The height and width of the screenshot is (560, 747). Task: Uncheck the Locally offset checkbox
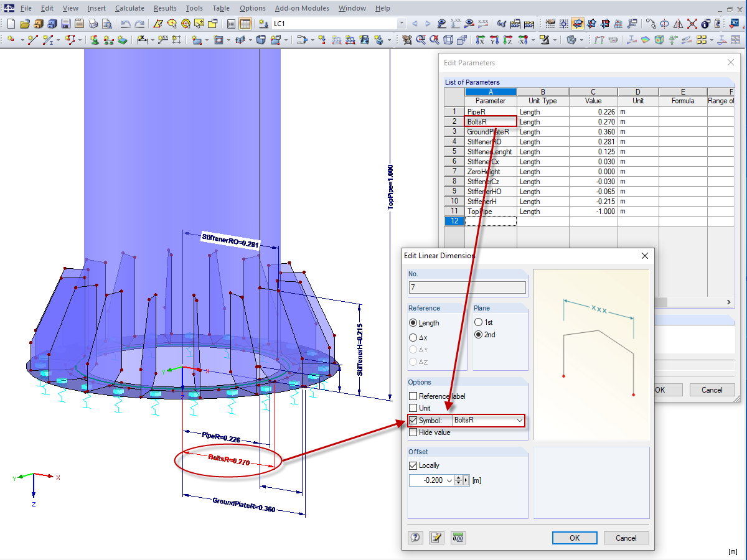click(413, 465)
